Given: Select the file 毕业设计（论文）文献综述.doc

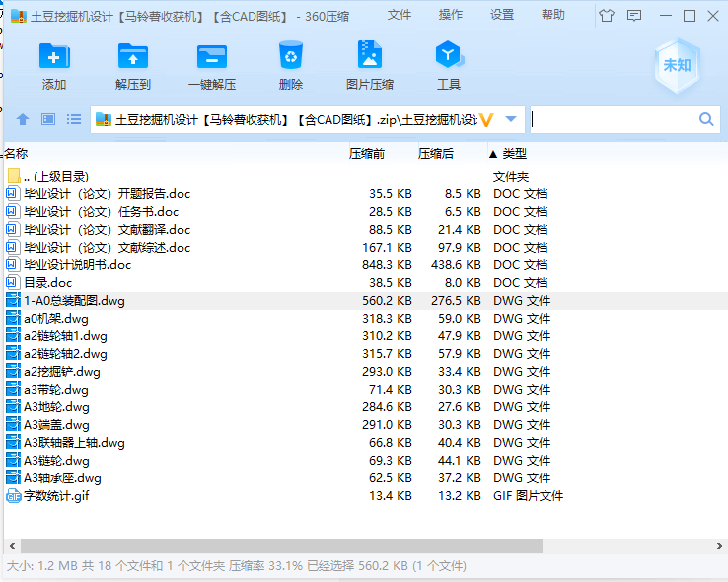Looking at the screenshot, I should [108, 247].
